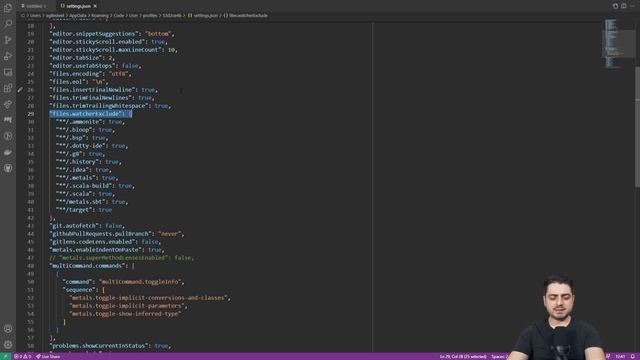Viewport: 640px width, 360px height.
Task: Click the minimap code overview
Action: [617, 43]
